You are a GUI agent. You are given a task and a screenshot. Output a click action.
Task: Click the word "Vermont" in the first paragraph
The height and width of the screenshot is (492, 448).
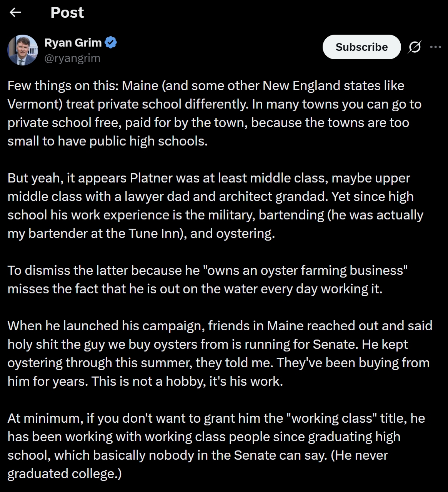click(35, 104)
